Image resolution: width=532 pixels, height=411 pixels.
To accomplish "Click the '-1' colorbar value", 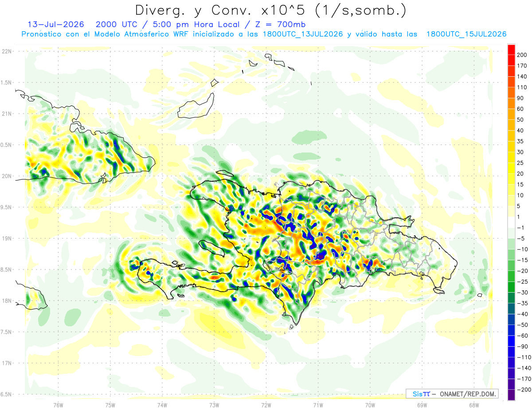I will click(x=521, y=227).
